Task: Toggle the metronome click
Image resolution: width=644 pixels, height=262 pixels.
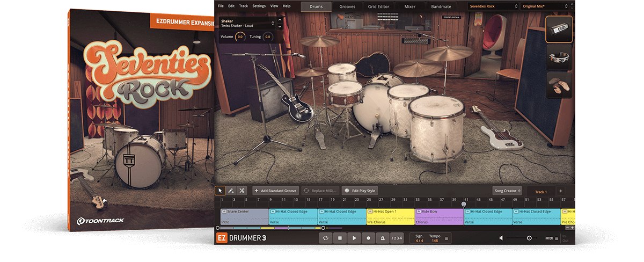Action: pos(382,238)
